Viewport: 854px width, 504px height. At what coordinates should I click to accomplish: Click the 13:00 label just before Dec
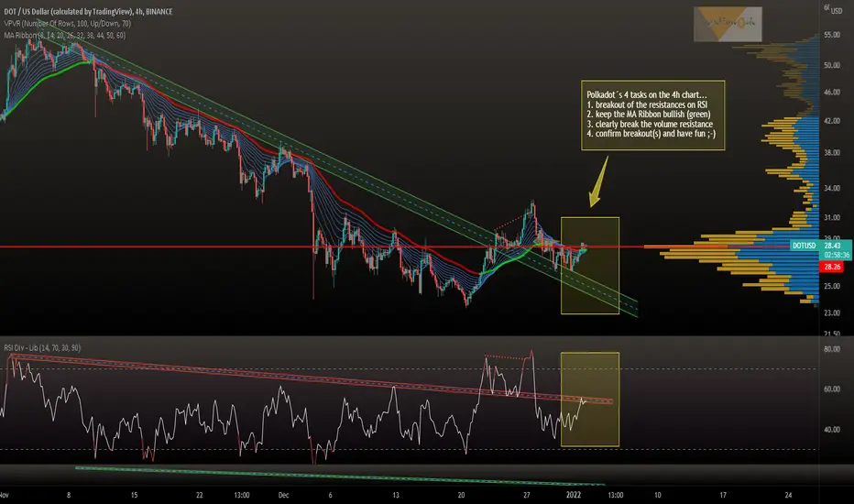pyautogui.click(x=242, y=495)
